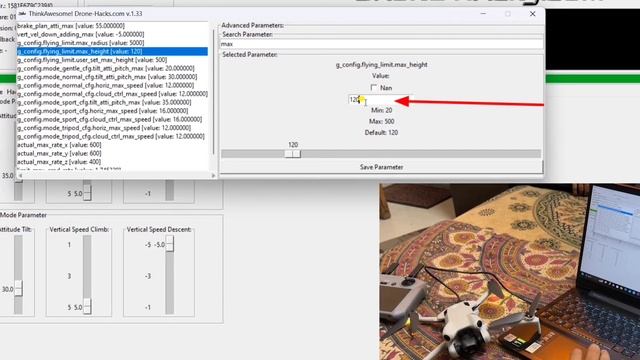Click the Save Parameter button
Viewport: 640px width, 360px height.
(381, 167)
